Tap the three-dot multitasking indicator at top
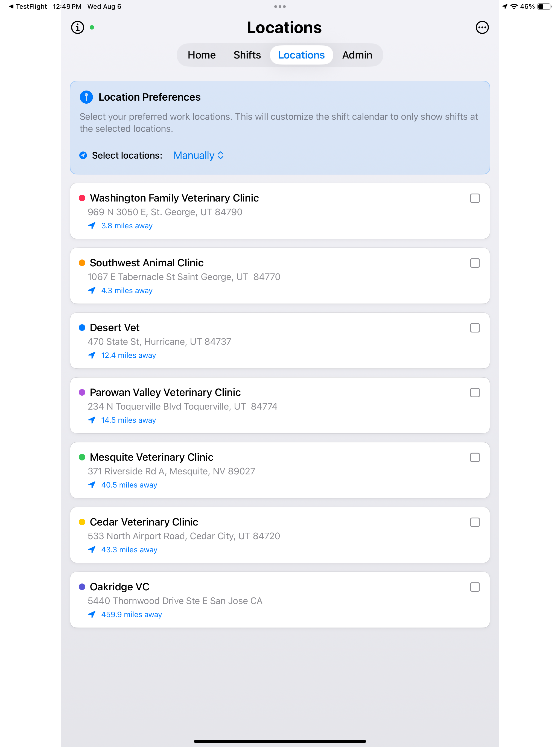Screen dimensions: 560x747 280,6
